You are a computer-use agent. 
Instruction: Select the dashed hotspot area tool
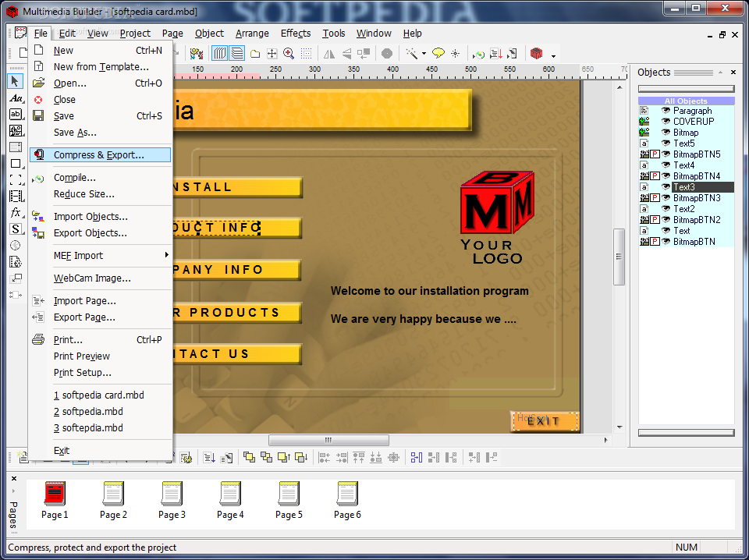click(x=16, y=179)
